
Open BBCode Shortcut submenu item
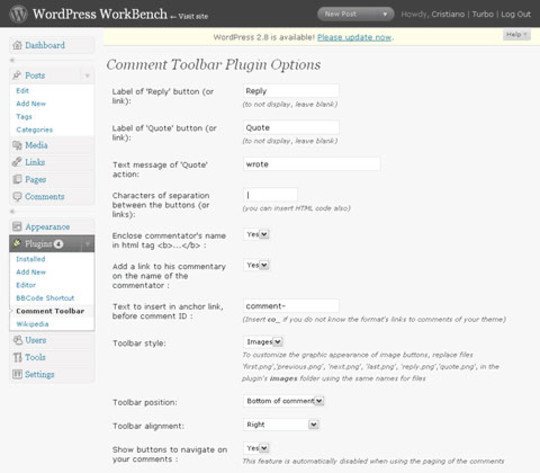pyautogui.click(x=45, y=298)
